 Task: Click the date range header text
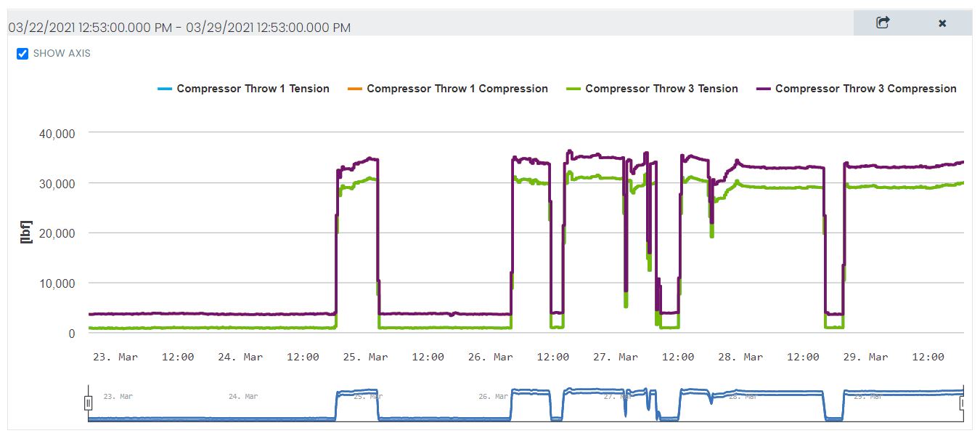(x=179, y=28)
